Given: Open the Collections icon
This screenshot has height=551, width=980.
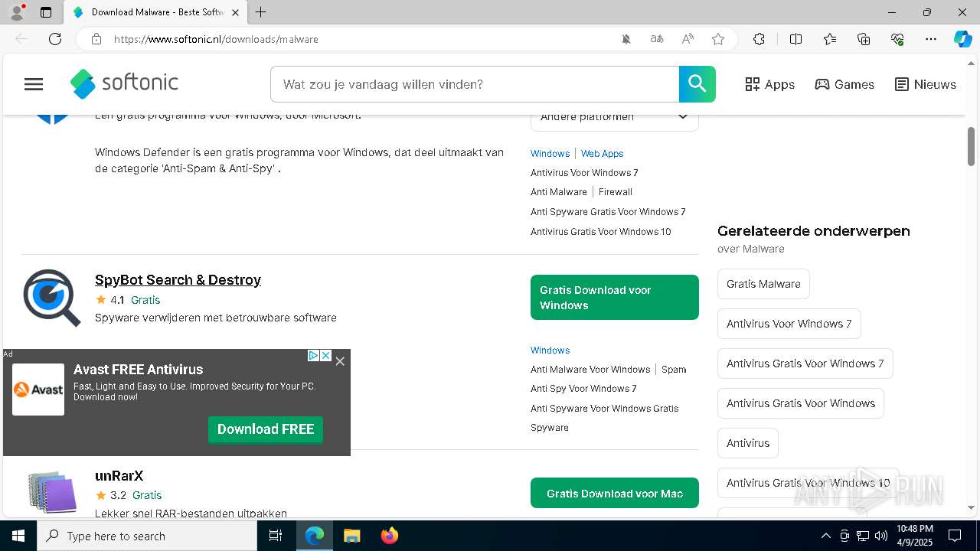Looking at the screenshot, I should 864,39.
